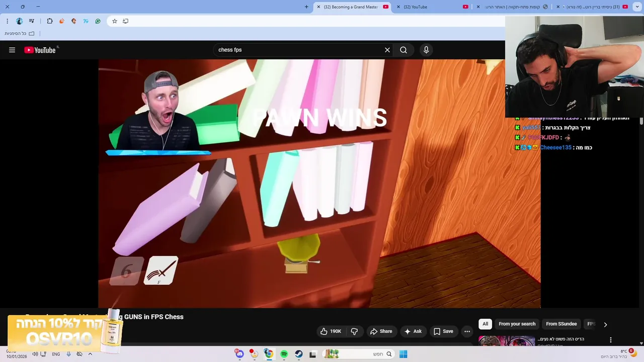Open the volume speaker tray icon
This screenshot has height=362, width=644.
point(35,354)
